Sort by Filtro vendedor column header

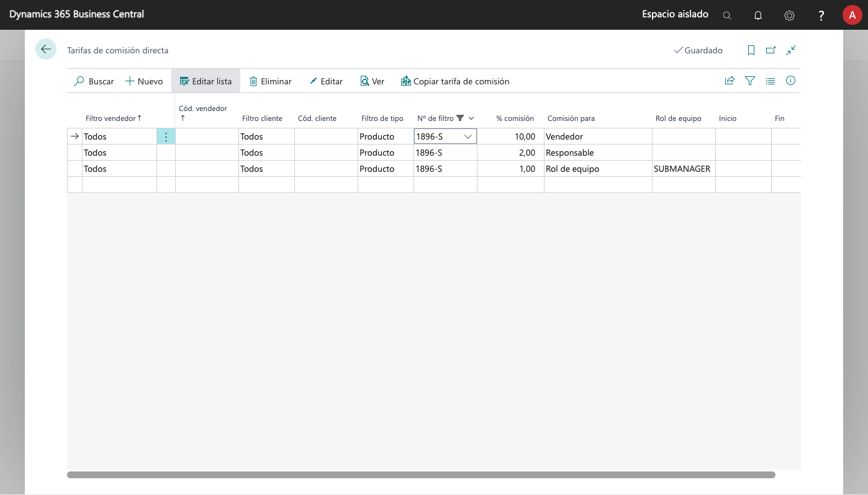[x=114, y=118]
